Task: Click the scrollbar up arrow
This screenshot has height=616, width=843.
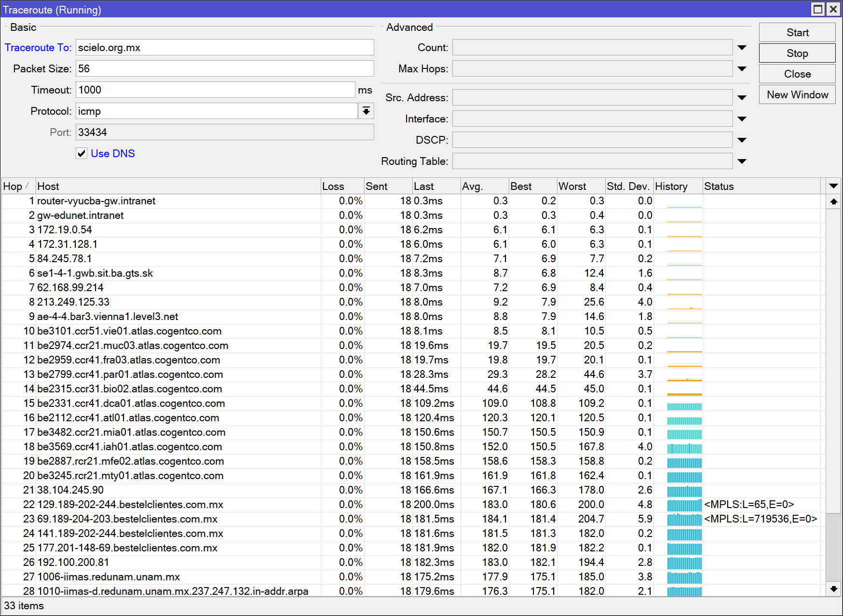Action: (x=834, y=201)
